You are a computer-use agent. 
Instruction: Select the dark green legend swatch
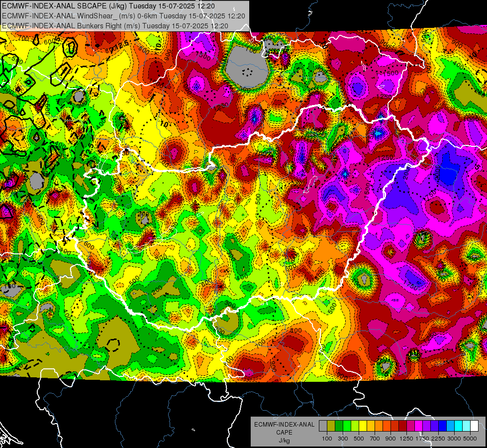click(339, 426)
